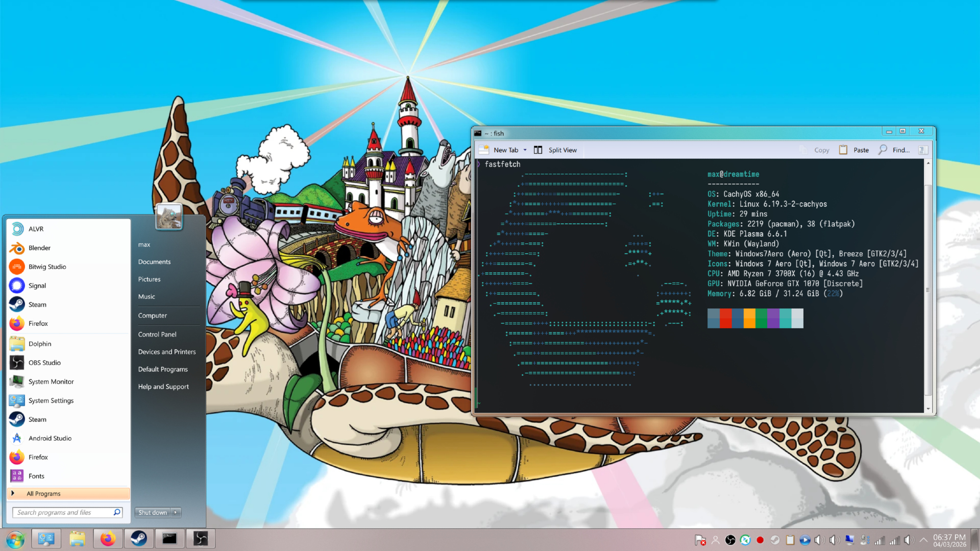Open Android Studio from the list
Screen dimensions: 980x551
coord(49,438)
